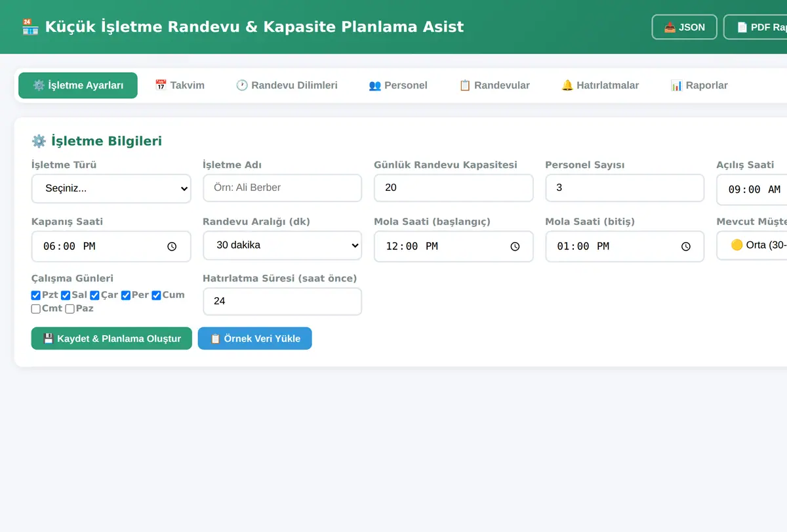Click the Günlük Randevu Kapasitesi field

coord(454,188)
